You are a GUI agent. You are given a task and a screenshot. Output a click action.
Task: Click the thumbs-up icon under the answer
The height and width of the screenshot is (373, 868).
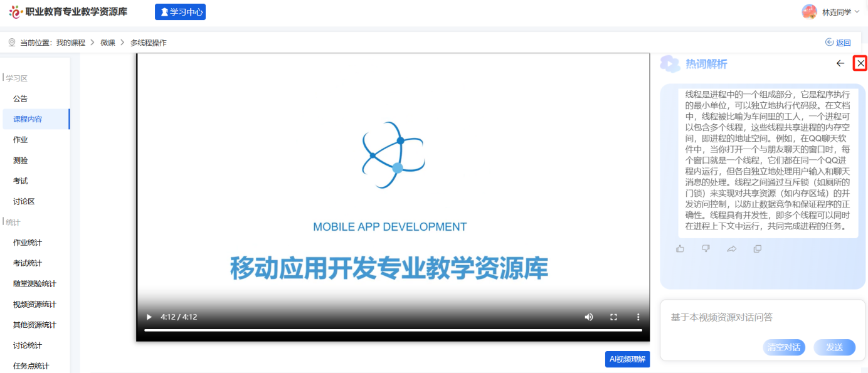pos(680,249)
